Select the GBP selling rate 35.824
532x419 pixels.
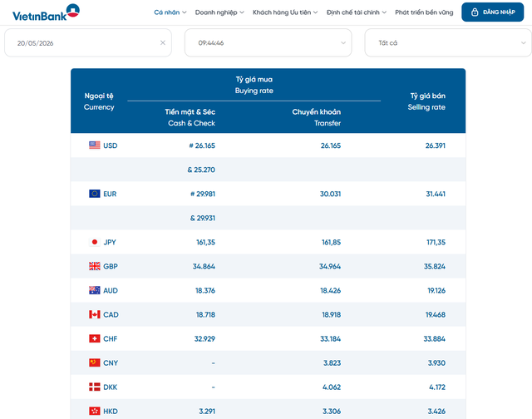point(435,266)
